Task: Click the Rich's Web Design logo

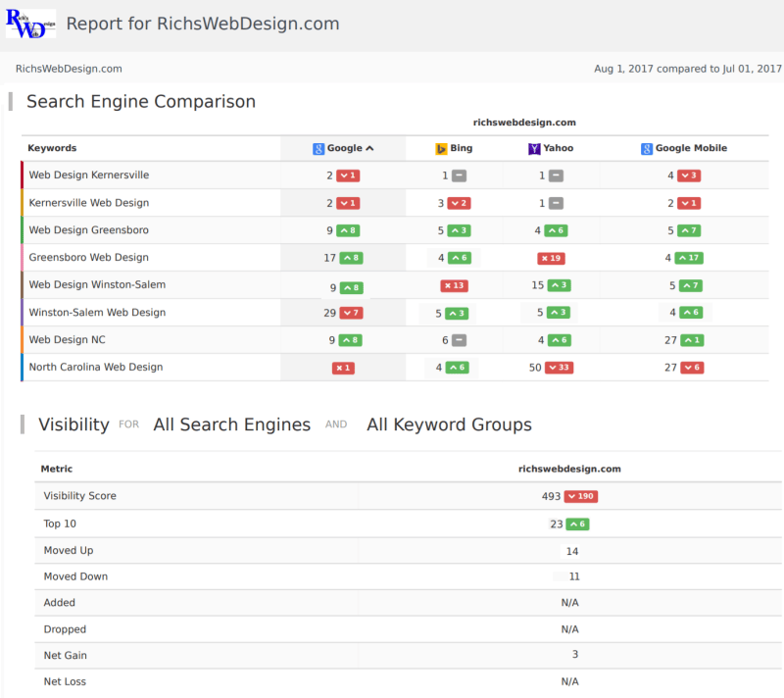Action: tap(30, 23)
